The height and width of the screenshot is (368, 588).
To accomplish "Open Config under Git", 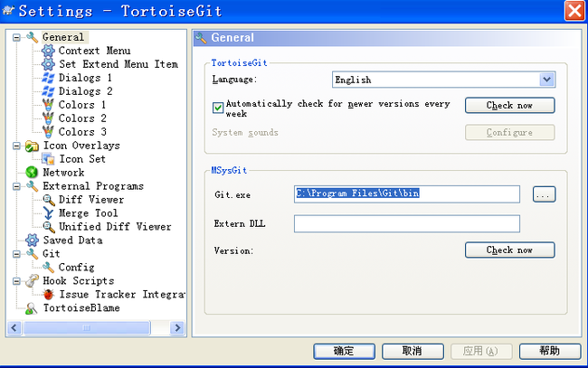I will (x=76, y=268).
